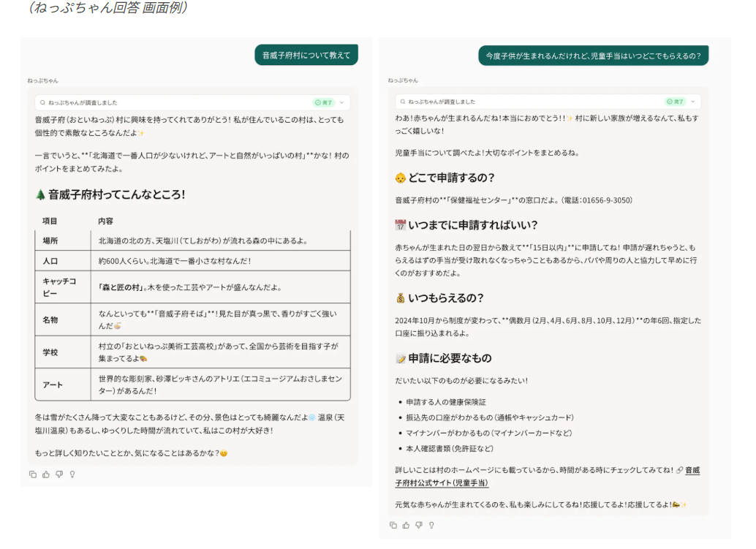The height and width of the screenshot is (549, 756).
Task: Click the 名物 row in the table
Action: 50,319
